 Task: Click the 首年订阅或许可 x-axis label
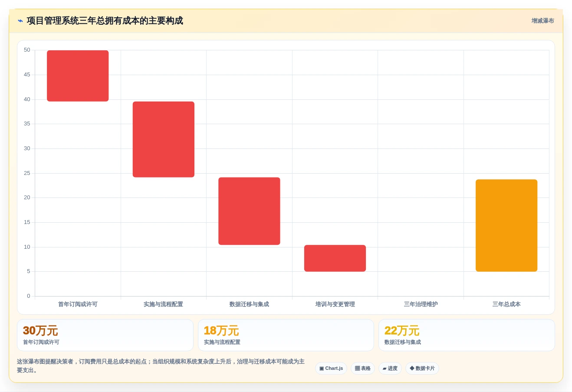tap(78, 304)
